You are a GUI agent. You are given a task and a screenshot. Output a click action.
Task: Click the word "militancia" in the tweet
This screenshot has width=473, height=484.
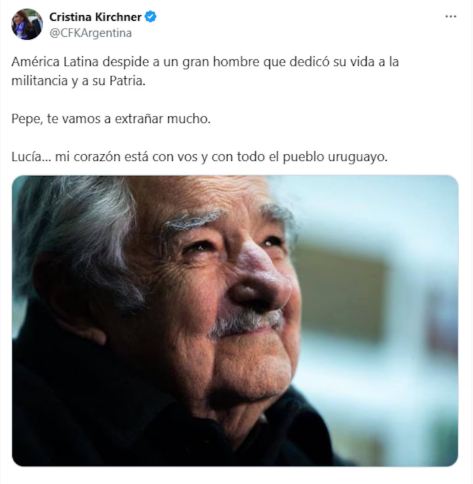coord(40,81)
